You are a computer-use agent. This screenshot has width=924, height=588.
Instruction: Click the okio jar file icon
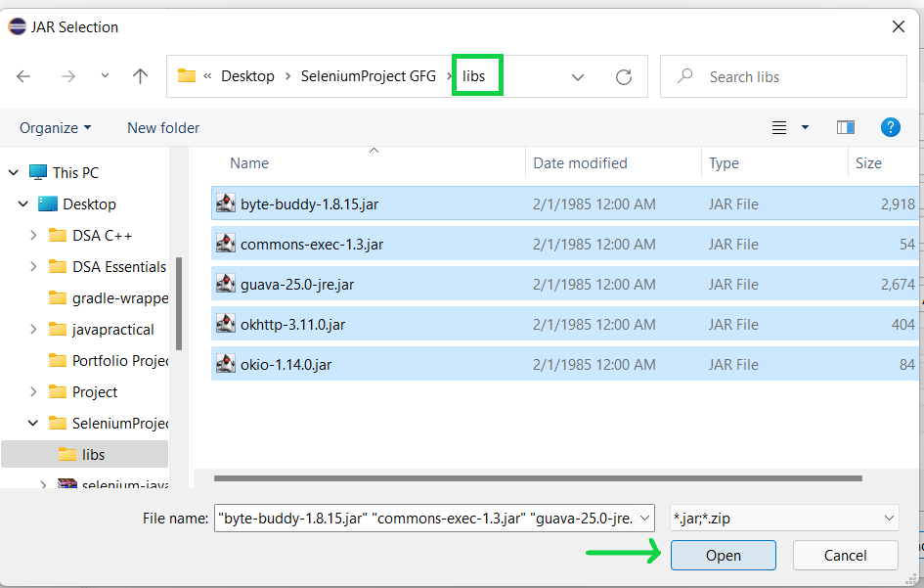point(225,364)
